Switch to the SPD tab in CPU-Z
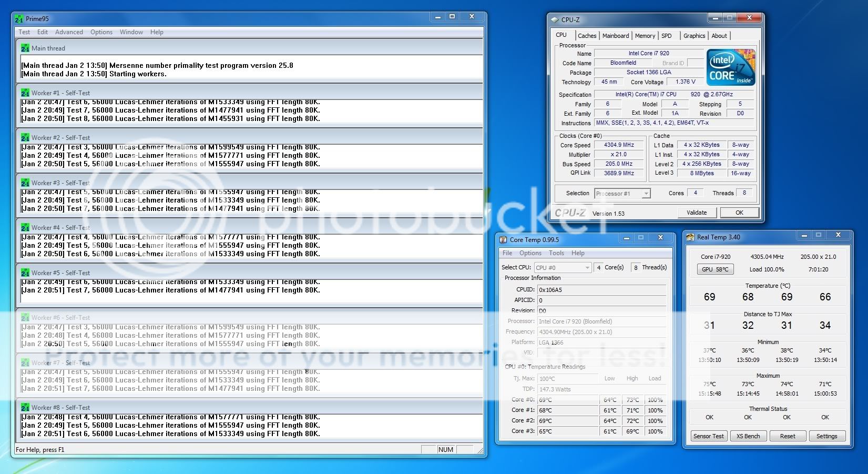 [x=667, y=36]
